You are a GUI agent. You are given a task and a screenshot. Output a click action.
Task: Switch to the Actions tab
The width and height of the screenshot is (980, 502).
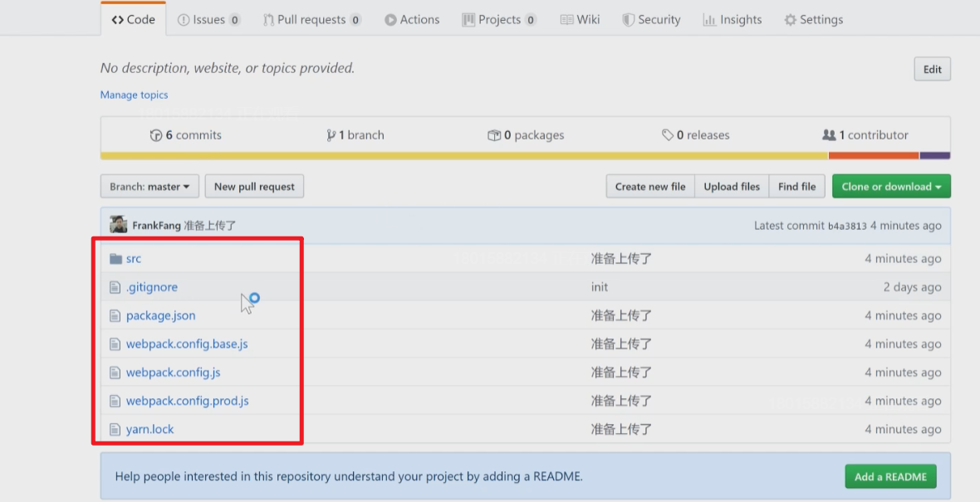[412, 19]
